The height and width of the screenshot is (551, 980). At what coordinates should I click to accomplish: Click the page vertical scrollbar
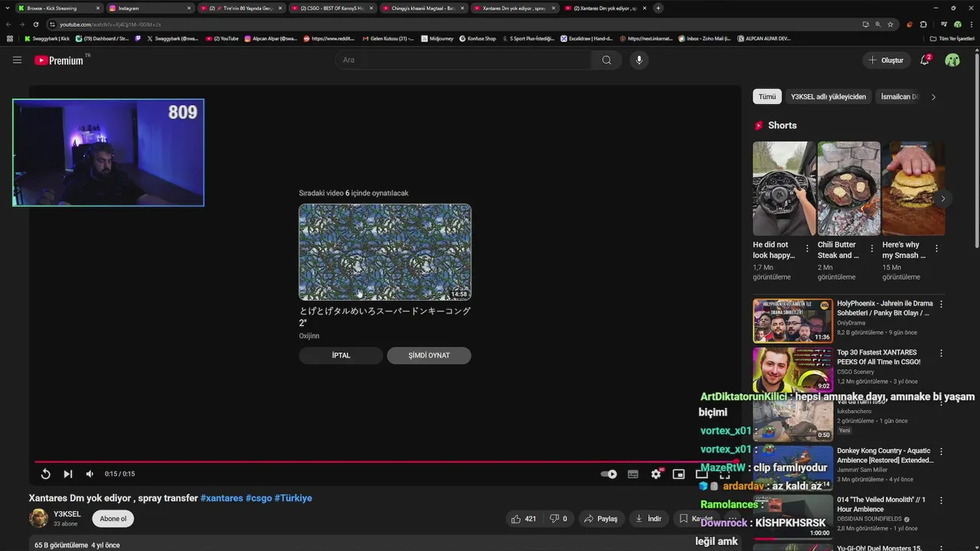tap(976, 153)
